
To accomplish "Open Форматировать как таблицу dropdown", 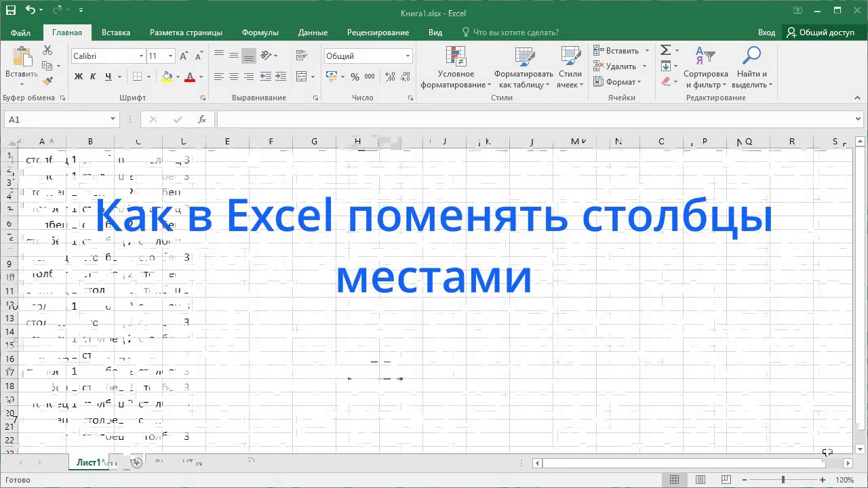I will click(x=524, y=68).
